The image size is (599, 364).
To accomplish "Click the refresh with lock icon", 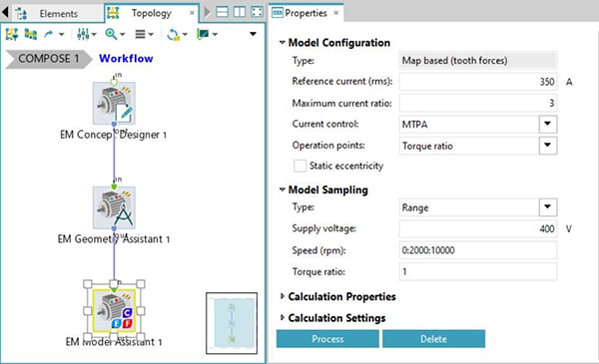I will (173, 34).
